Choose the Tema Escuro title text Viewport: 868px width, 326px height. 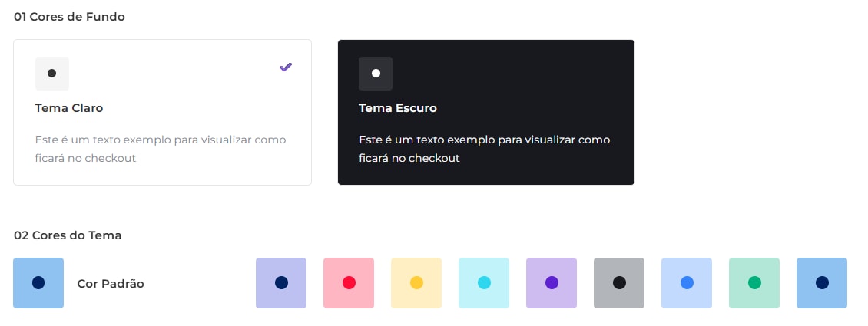(x=398, y=108)
